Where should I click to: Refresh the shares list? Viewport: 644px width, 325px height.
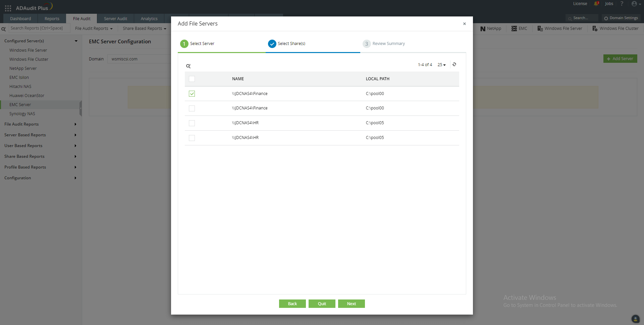[x=454, y=64]
